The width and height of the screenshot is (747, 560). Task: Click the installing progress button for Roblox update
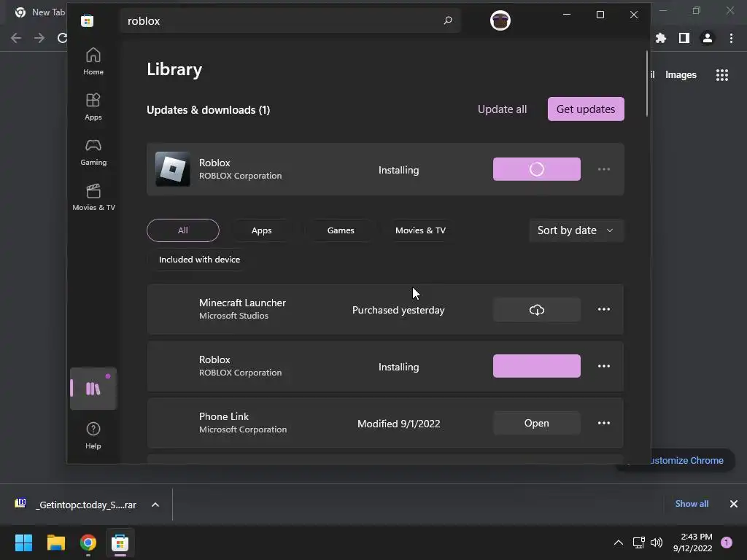pos(536,169)
